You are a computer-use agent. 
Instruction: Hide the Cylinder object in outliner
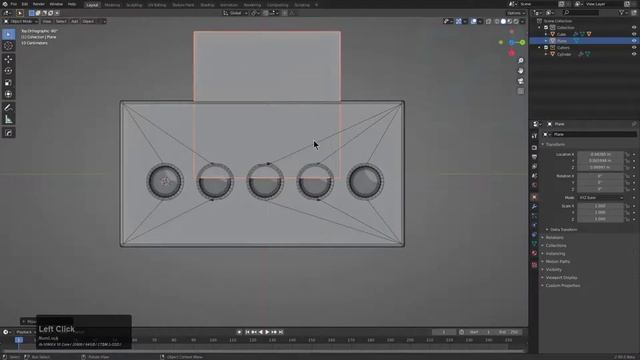coord(634,54)
